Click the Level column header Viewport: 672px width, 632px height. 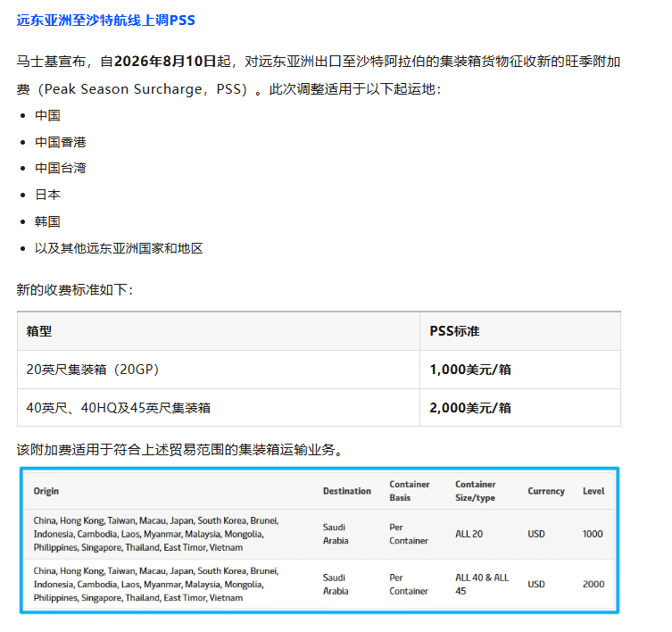pos(593,491)
